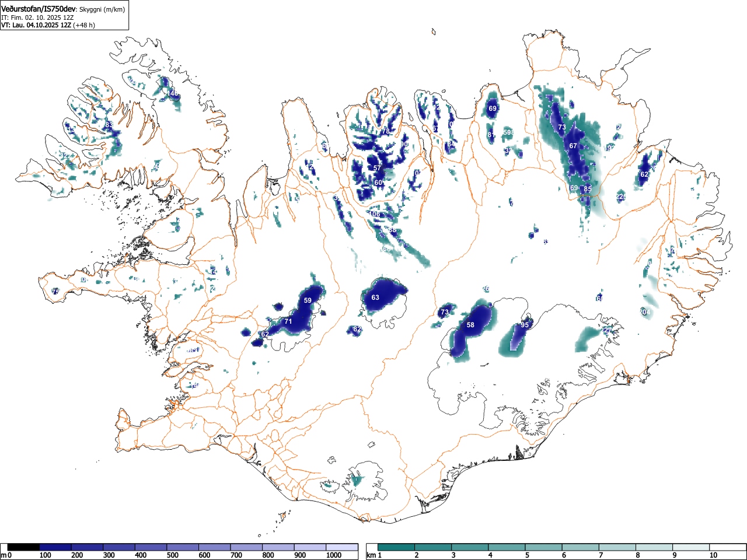Click the 7–8 km legend swatch
This screenshot has width=747, height=560.
click(617, 547)
